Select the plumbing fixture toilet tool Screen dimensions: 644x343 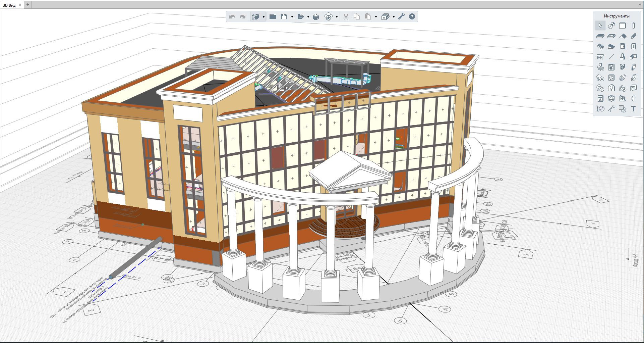[600, 67]
